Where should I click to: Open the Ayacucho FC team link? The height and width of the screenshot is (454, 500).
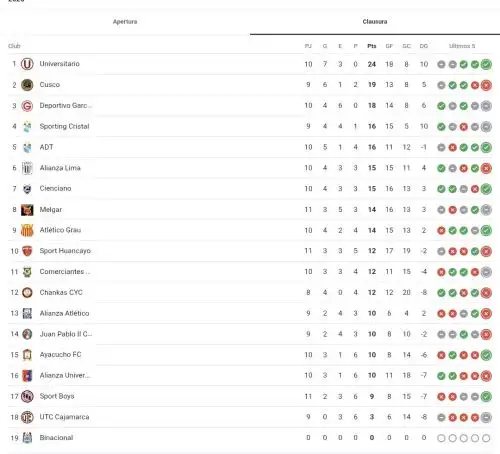click(x=60, y=355)
